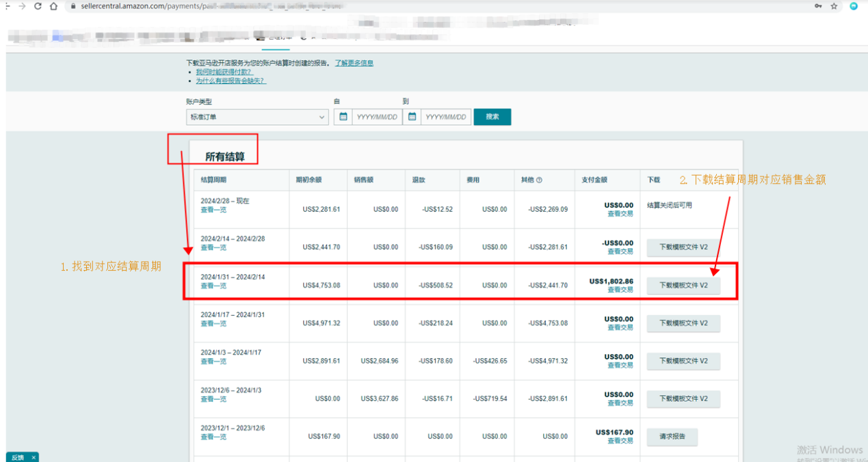
Task: Open the 为什么有些报告会缺失? link
Action: (231, 81)
